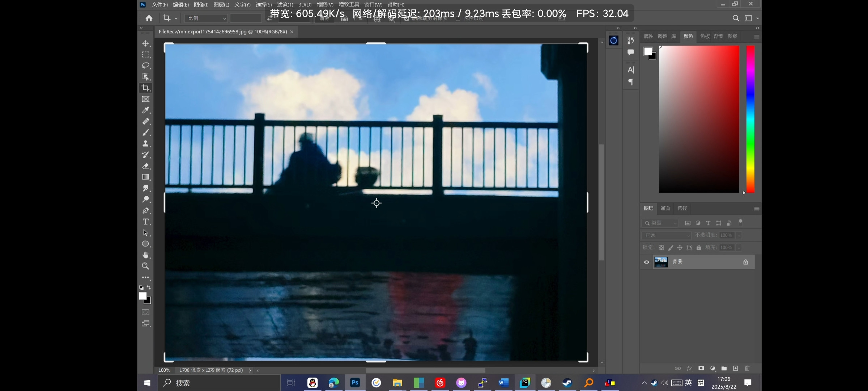The image size is (868, 391).
Task: Choose the Clone Stamp tool
Action: tap(146, 144)
